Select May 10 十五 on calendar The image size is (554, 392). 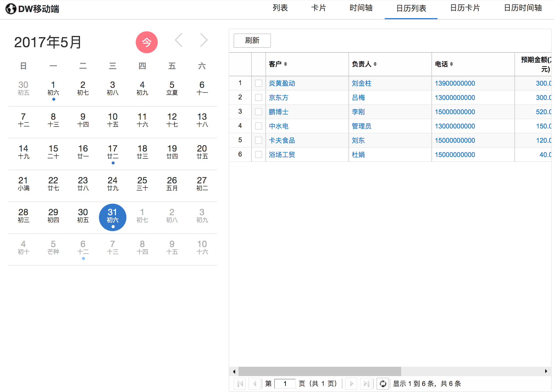113,120
